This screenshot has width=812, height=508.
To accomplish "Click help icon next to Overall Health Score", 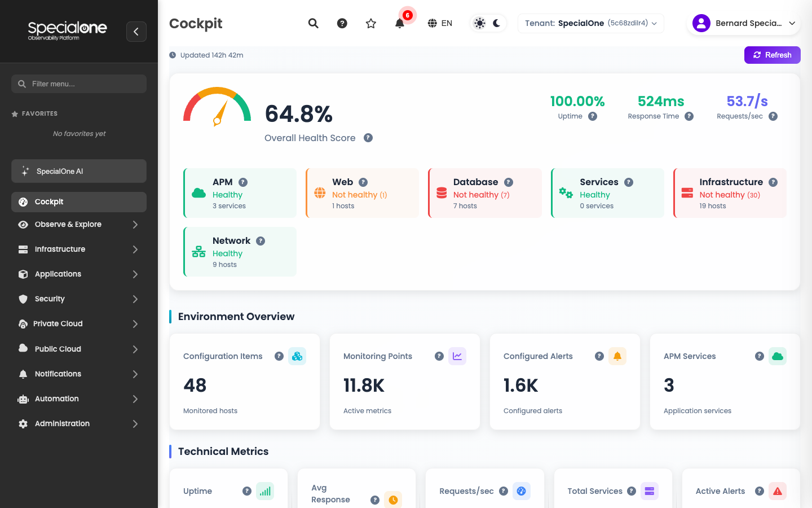I will coord(368,138).
